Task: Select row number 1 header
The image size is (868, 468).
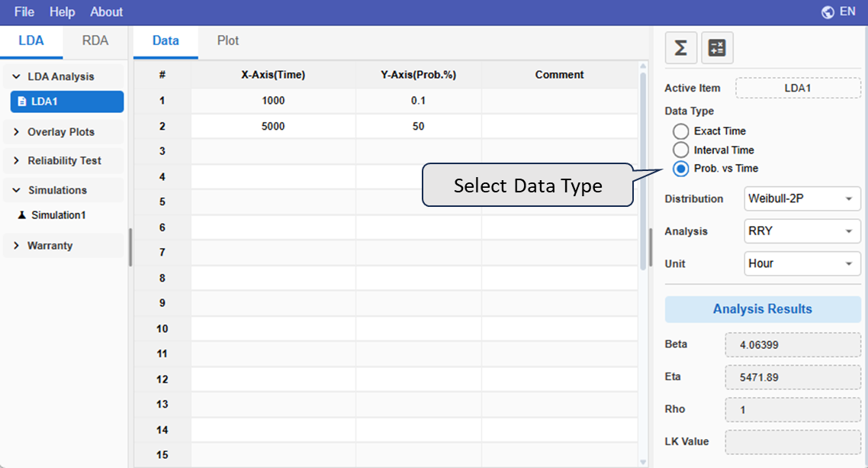Action: [162, 101]
